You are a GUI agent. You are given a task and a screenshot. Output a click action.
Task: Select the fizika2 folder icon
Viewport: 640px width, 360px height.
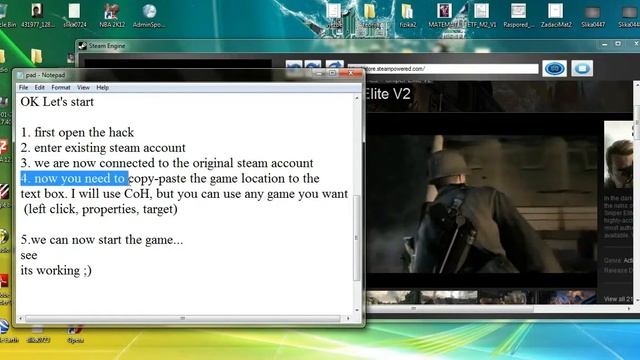407,16
